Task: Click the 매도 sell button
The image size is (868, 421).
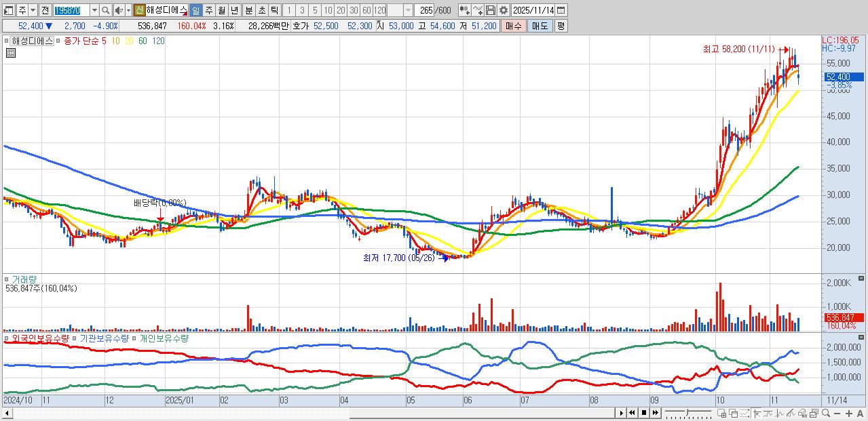Action: [x=540, y=26]
